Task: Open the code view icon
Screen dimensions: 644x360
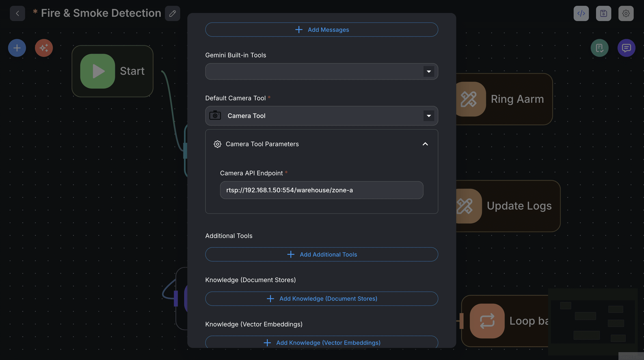Action: pyautogui.click(x=581, y=13)
